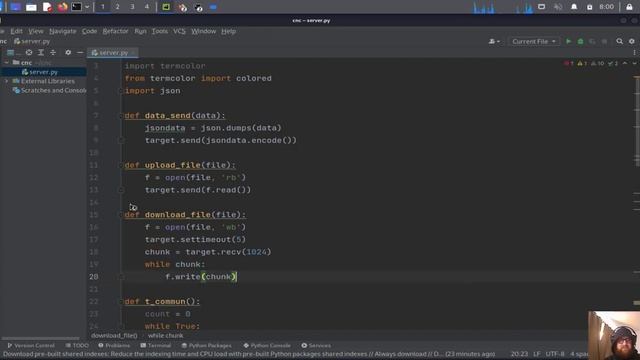Open Python Console tool window

tap(267, 345)
